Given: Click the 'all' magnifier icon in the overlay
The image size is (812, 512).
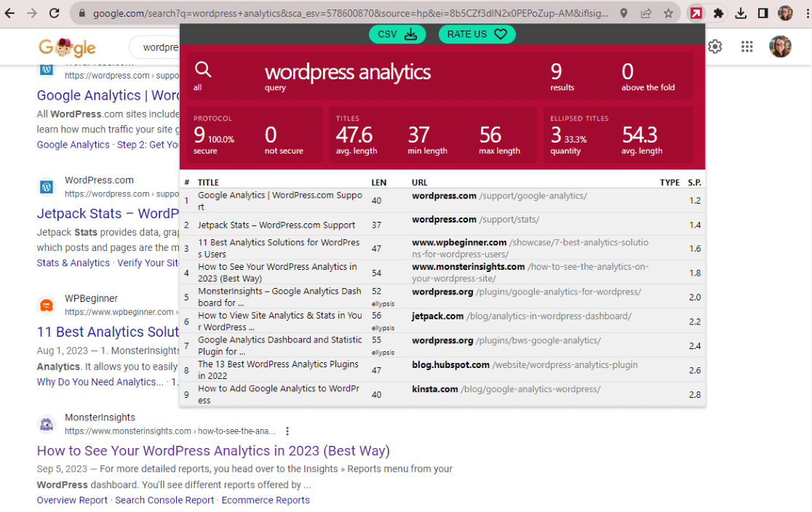Looking at the screenshot, I should coord(204,71).
